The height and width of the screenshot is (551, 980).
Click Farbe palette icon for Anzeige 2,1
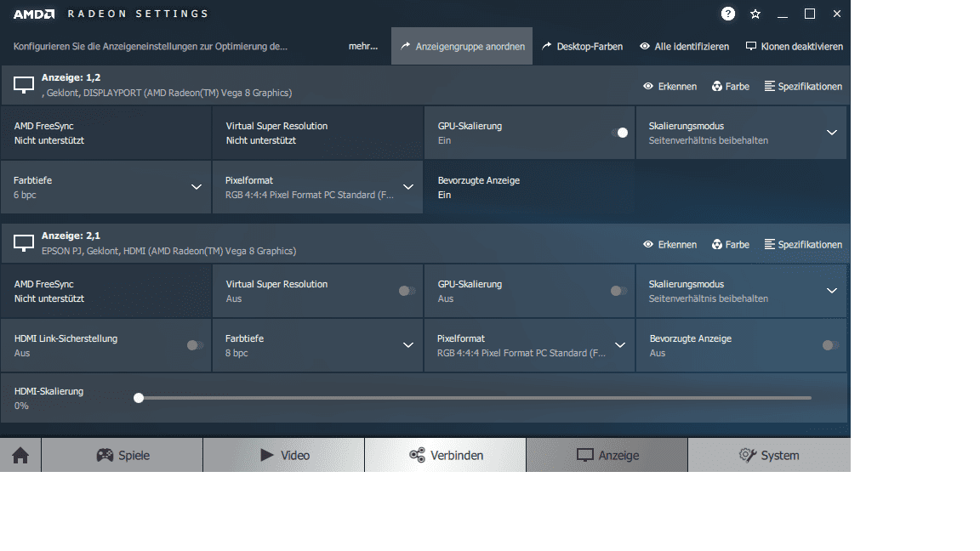pos(717,244)
